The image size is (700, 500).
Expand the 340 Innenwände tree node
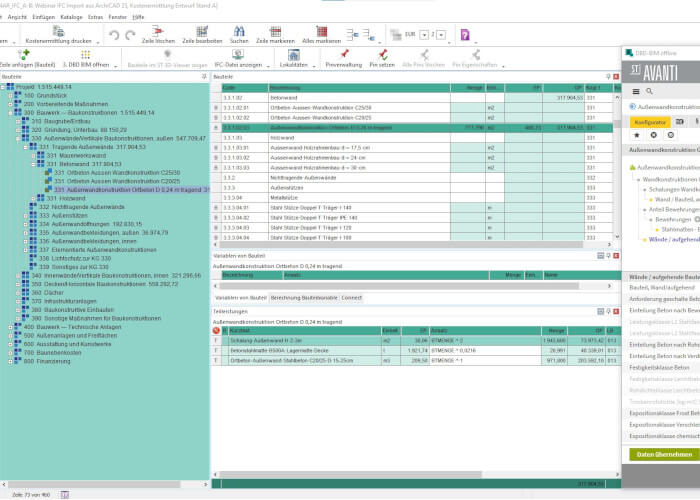(18, 275)
